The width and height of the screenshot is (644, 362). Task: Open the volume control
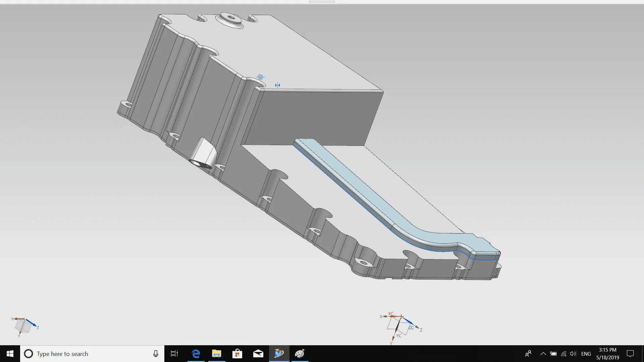(x=573, y=354)
